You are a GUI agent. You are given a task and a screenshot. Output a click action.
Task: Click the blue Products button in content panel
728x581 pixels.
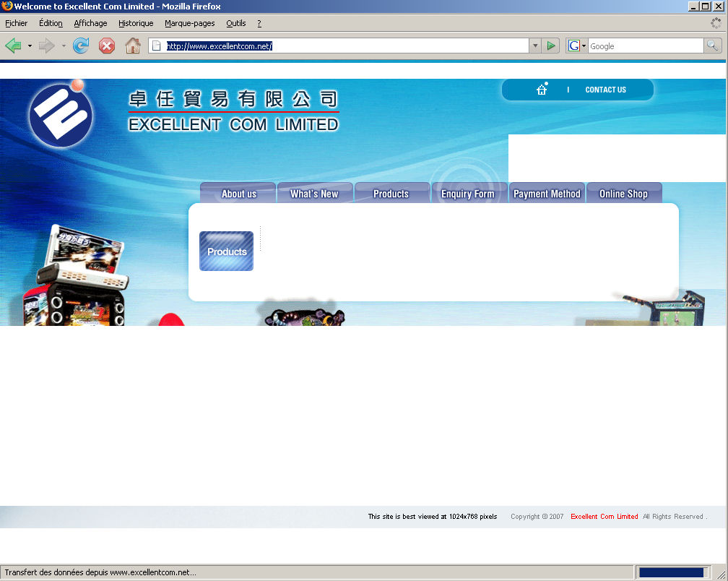(227, 251)
